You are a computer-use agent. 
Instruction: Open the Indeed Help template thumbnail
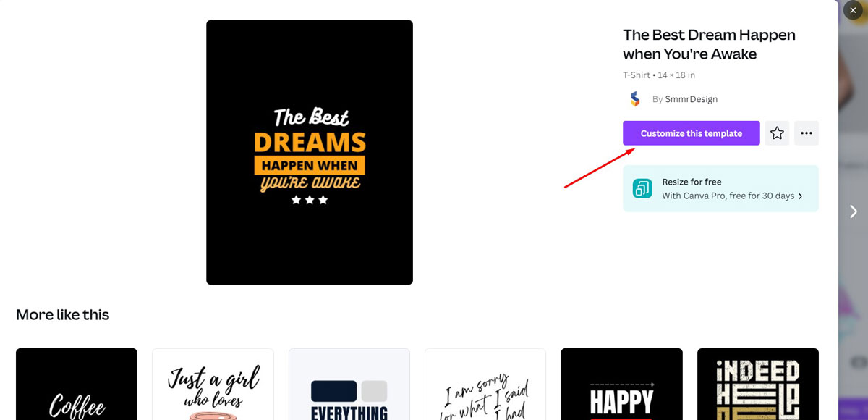758,385
